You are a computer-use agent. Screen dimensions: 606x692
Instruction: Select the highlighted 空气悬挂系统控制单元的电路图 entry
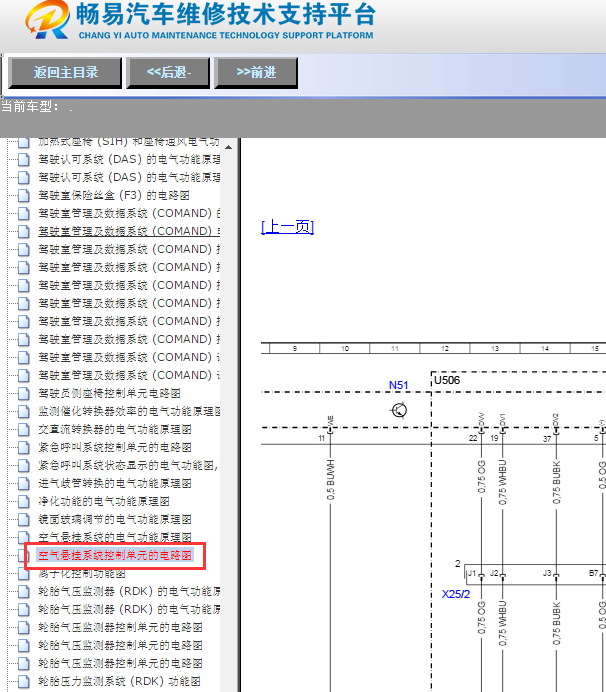click(115, 556)
